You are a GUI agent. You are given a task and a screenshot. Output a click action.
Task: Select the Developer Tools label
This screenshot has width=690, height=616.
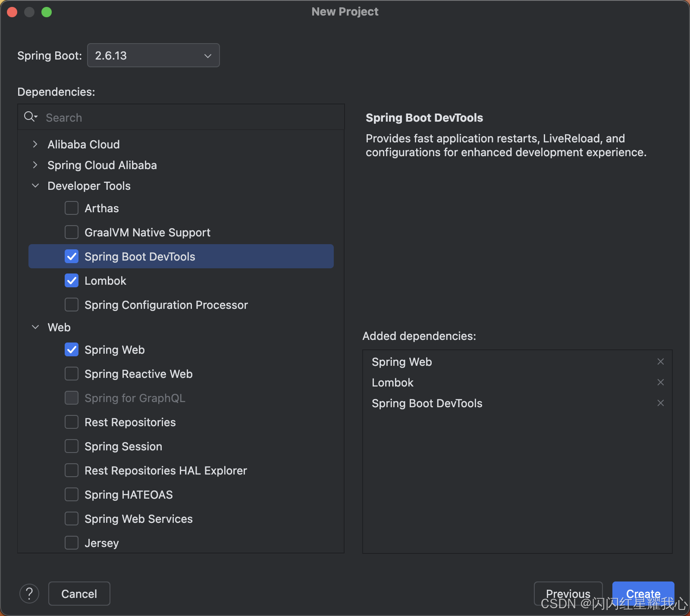coord(89,186)
